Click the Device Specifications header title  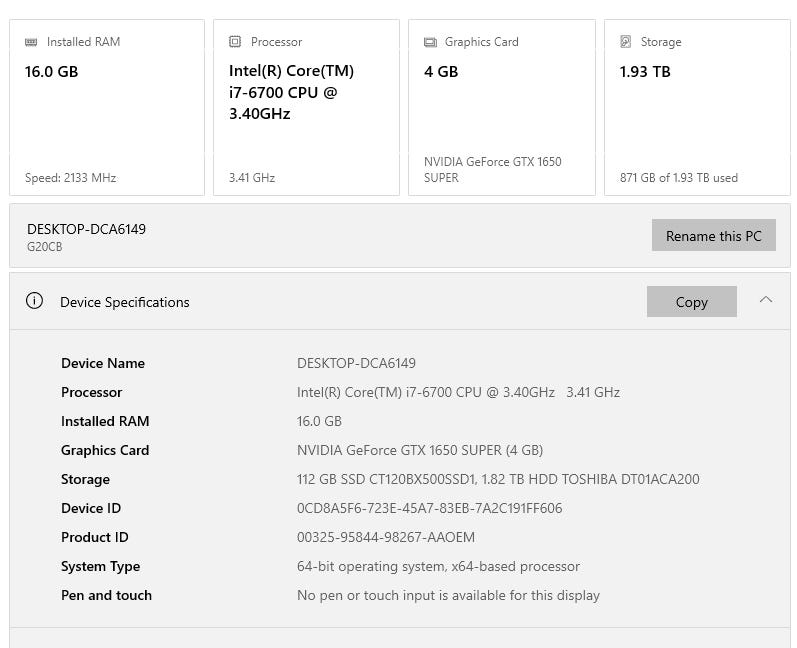pyautogui.click(x=125, y=302)
